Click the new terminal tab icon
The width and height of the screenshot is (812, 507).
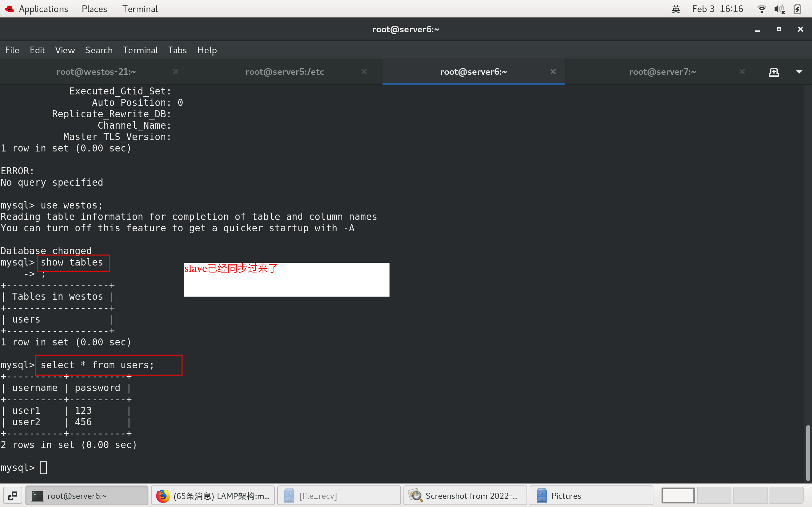point(774,72)
